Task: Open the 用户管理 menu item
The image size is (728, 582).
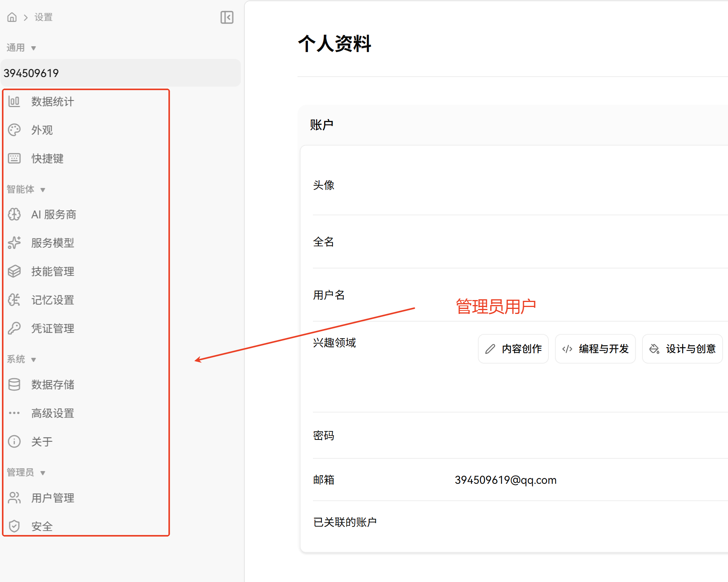Action: click(x=53, y=498)
